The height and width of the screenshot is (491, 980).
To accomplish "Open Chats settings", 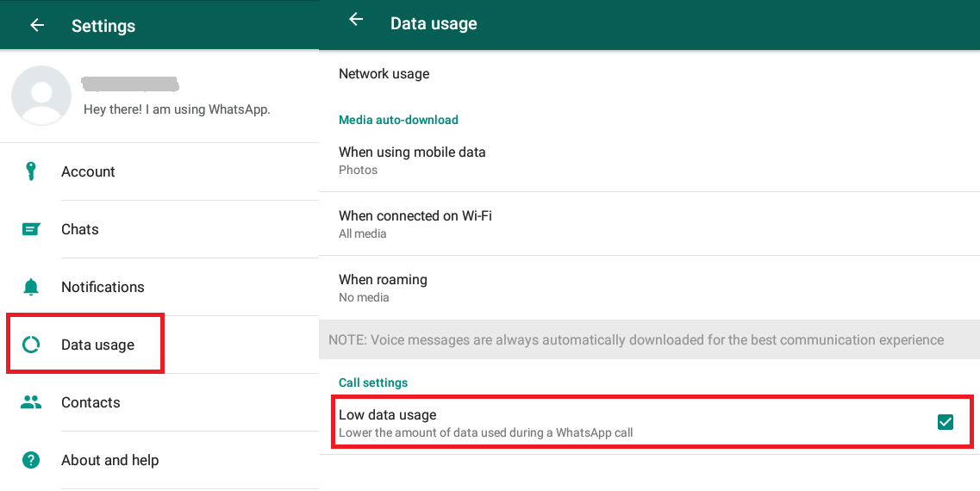I will 159,229.
